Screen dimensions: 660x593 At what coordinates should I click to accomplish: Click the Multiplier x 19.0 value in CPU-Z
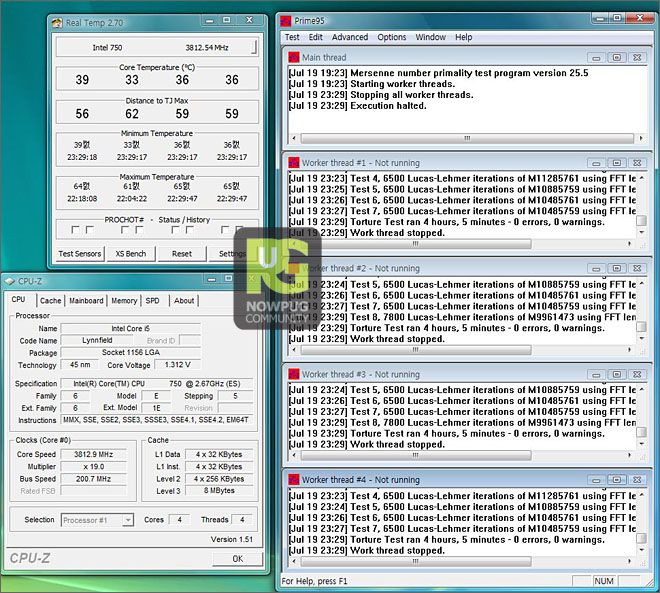pyautogui.click(x=93, y=467)
